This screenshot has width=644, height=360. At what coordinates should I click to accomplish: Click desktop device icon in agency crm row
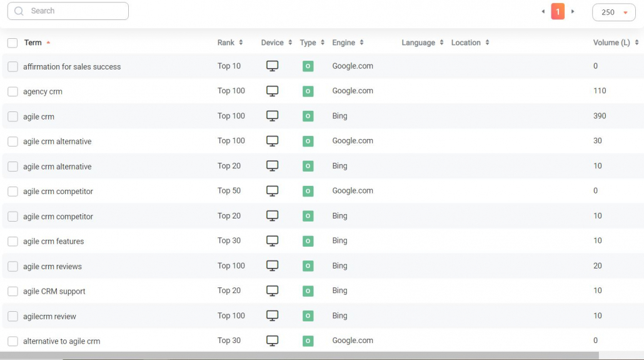pos(273,91)
